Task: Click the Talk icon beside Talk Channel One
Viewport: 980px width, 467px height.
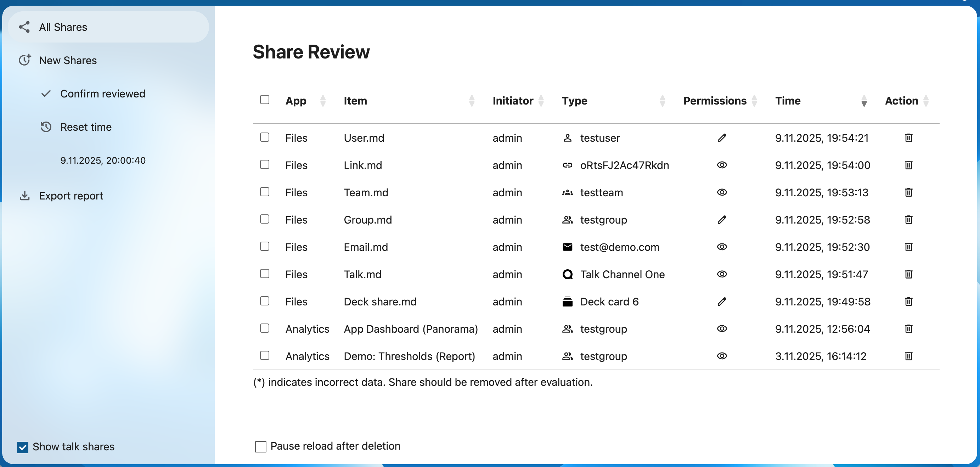Action: 567,274
